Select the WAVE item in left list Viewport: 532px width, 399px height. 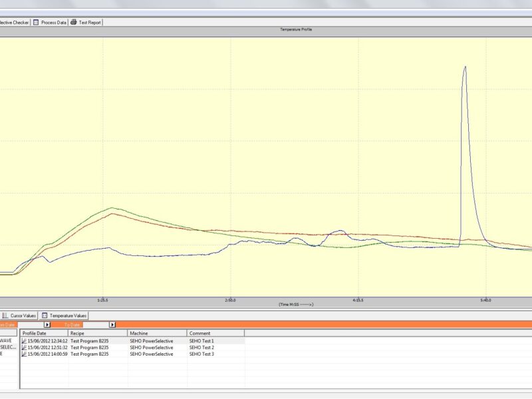(7, 340)
